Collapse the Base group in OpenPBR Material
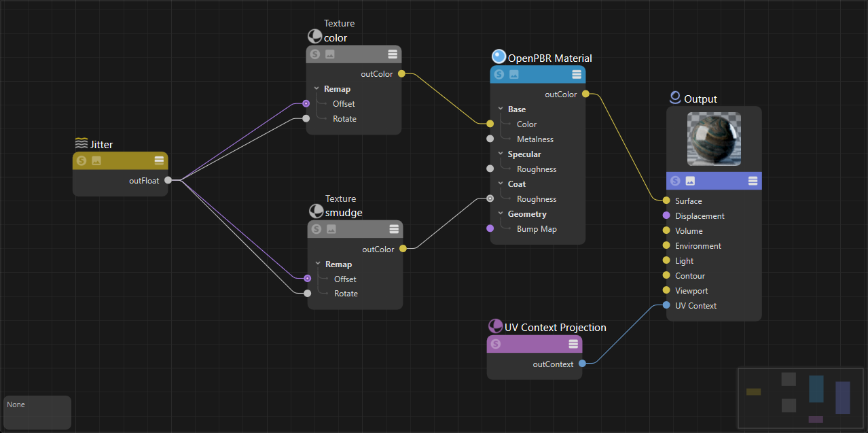 click(501, 109)
